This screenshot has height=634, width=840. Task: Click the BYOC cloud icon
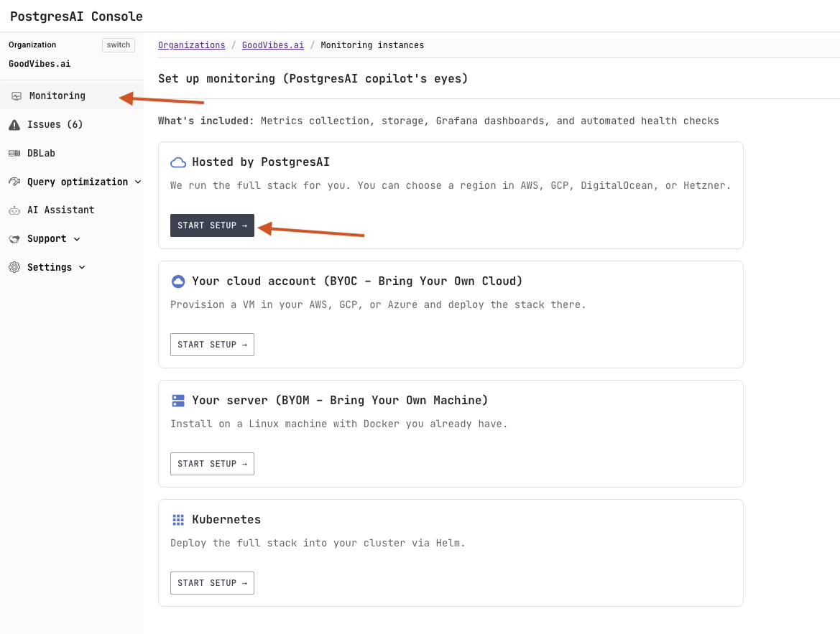click(178, 281)
